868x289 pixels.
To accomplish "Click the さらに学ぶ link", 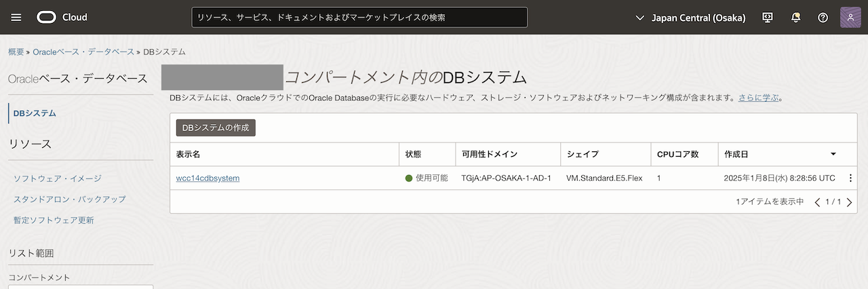I will pos(759,98).
